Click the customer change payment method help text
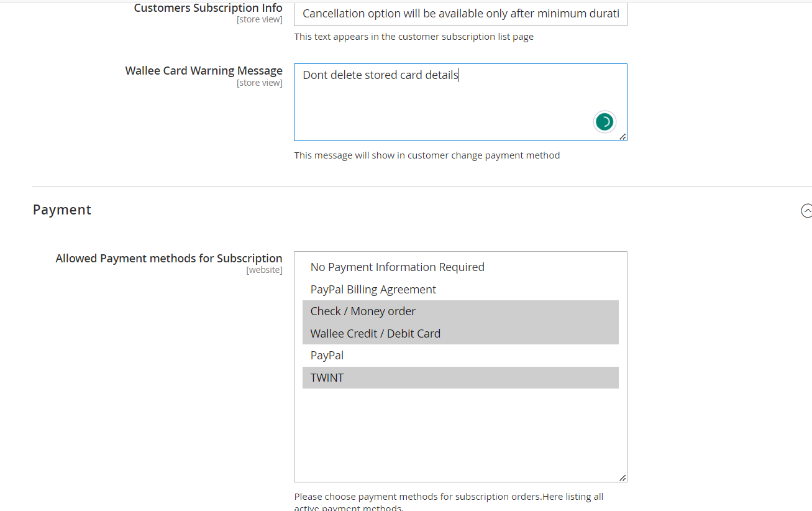 (x=427, y=155)
